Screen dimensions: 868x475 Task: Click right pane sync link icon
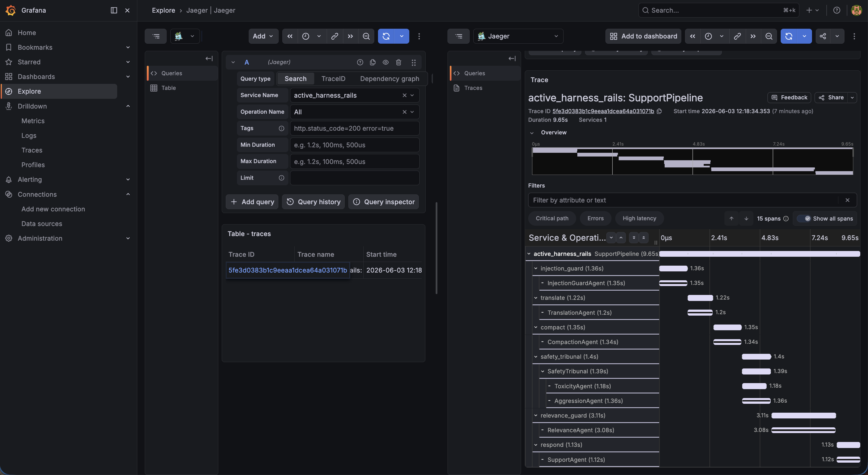pos(737,36)
